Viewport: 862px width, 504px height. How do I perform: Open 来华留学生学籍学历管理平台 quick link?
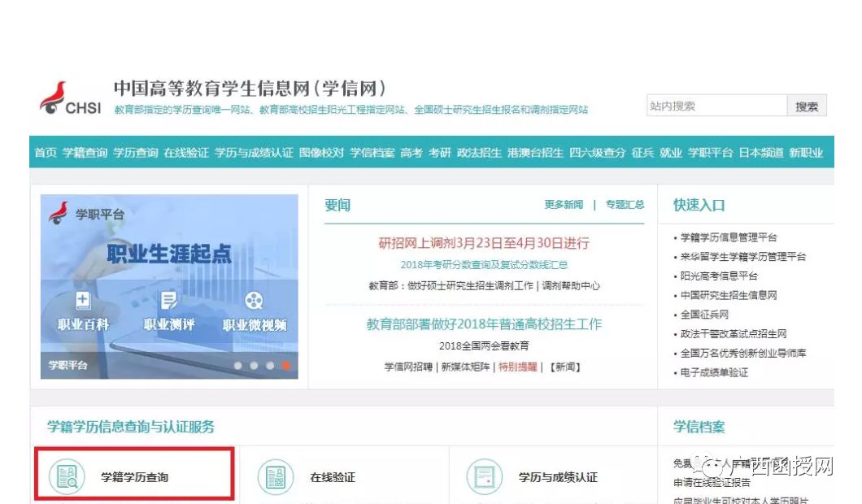point(742,257)
